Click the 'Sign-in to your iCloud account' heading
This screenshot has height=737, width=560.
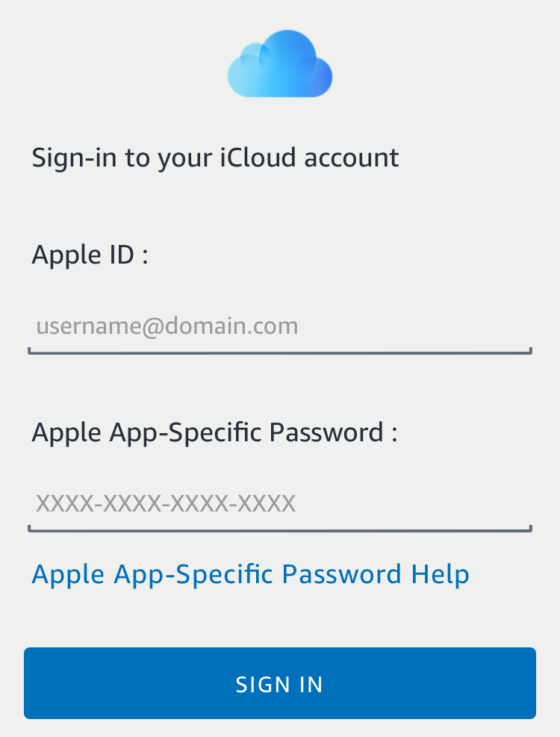pos(215,158)
